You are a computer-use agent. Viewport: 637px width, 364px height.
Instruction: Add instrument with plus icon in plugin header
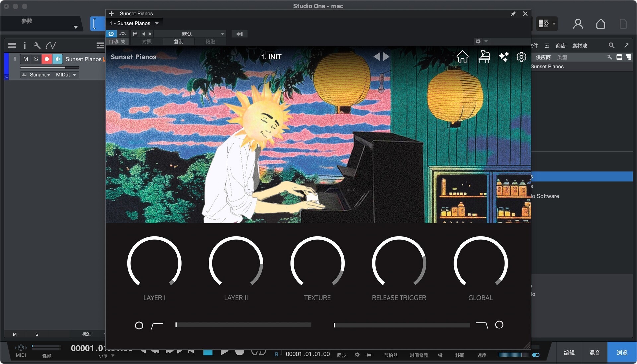[111, 14]
